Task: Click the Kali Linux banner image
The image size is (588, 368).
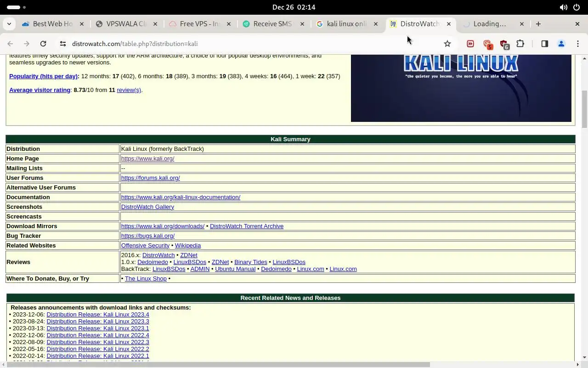Action: pyautogui.click(x=461, y=88)
